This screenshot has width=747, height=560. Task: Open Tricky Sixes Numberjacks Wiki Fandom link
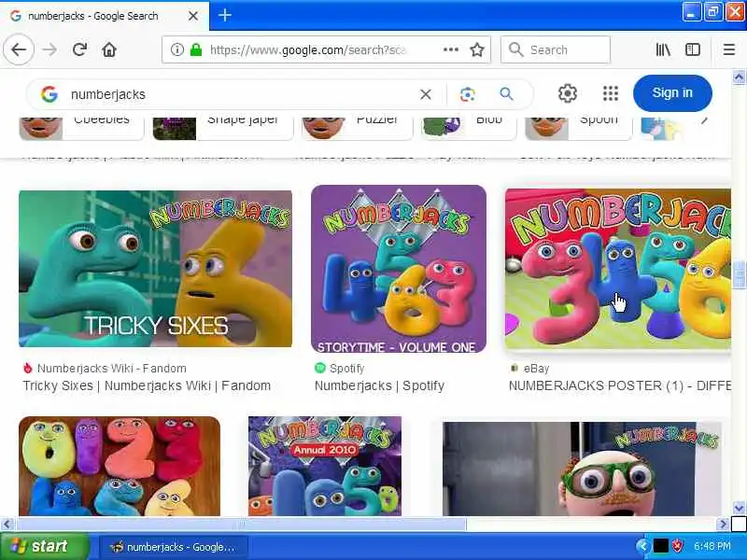click(x=147, y=385)
